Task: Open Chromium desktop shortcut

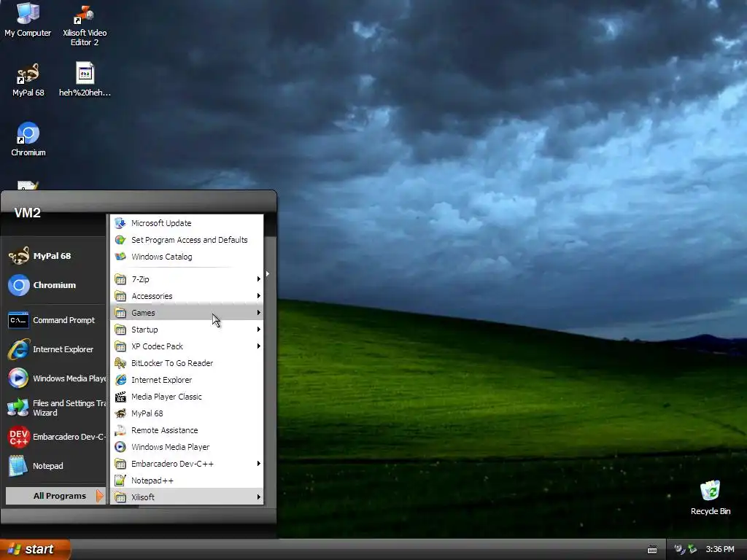Action: [28, 139]
